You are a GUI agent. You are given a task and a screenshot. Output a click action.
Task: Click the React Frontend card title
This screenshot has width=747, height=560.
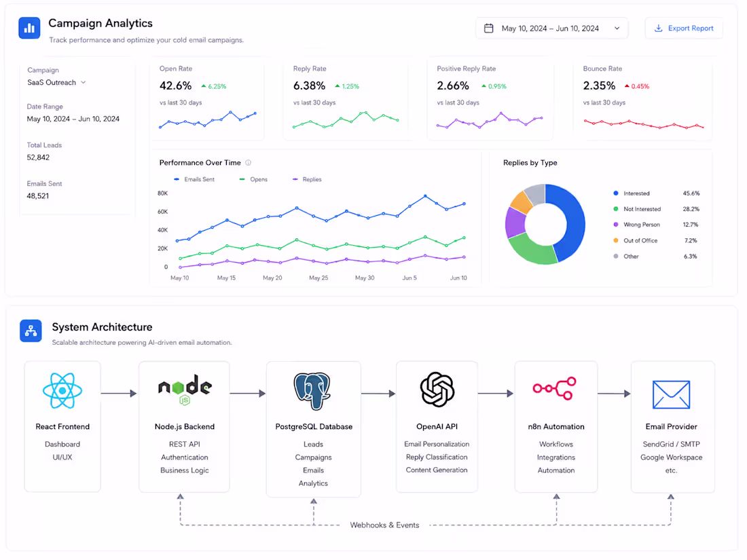pos(62,427)
